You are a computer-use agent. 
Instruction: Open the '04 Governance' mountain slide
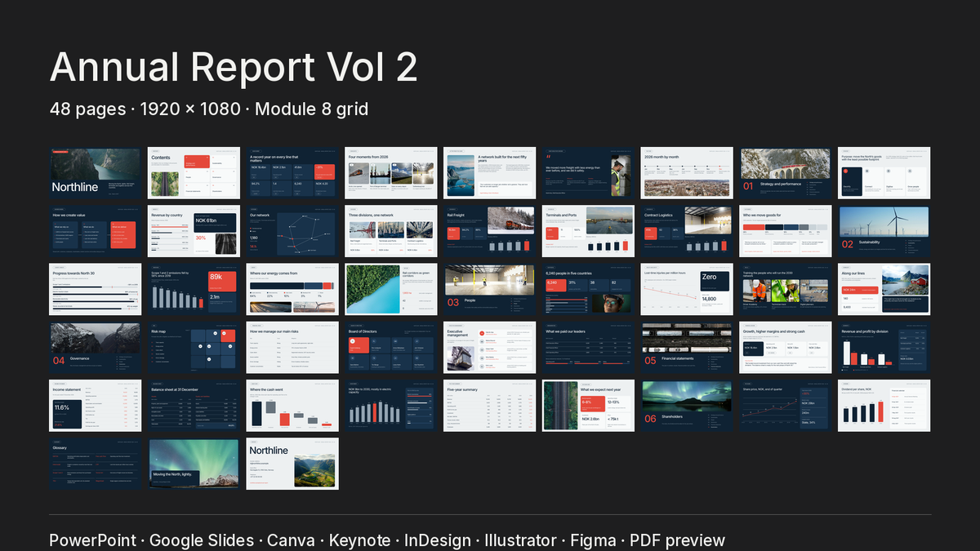pyautogui.click(x=95, y=347)
